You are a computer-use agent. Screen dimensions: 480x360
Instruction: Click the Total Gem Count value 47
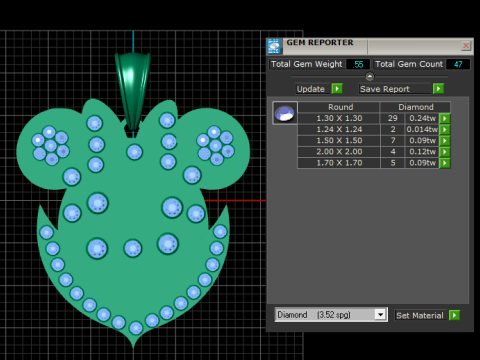458,64
